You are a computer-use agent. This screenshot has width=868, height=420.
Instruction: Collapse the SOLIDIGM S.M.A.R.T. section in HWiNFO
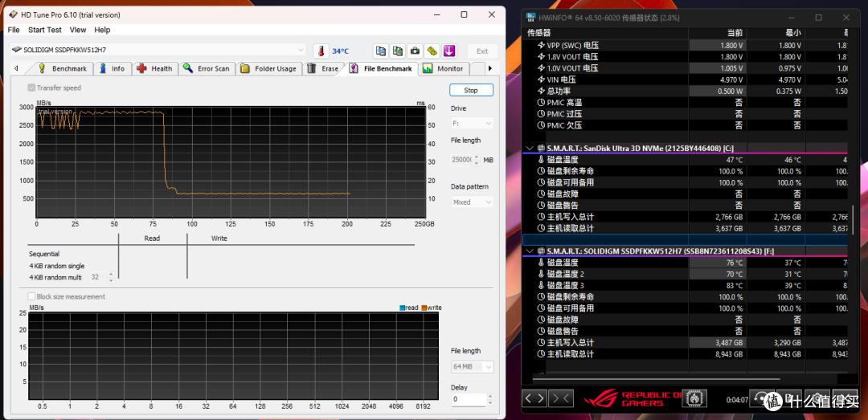click(x=529, y=251)
